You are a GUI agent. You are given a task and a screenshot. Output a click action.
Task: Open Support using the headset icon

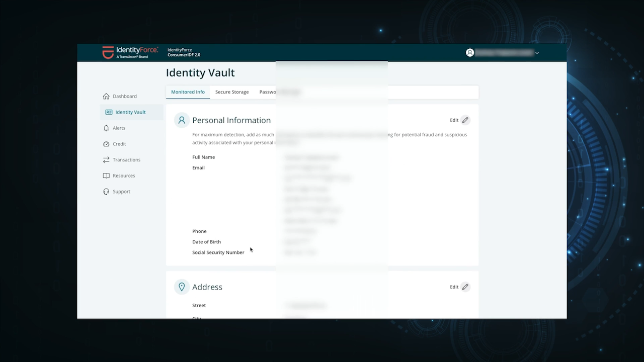pos(106,192)
